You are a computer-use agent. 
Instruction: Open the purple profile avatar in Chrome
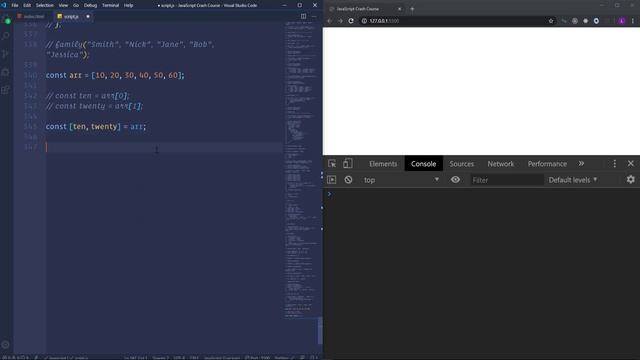[622, 21]
